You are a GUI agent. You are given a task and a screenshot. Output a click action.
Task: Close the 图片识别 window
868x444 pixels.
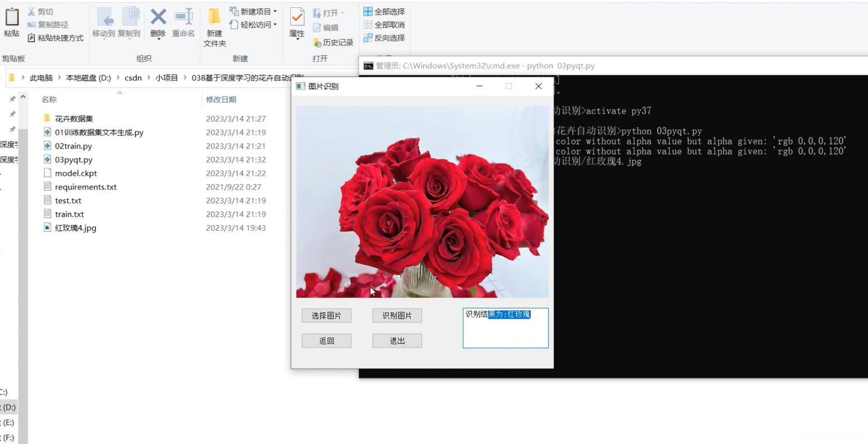pyautogui.click(x=539, y=86)
